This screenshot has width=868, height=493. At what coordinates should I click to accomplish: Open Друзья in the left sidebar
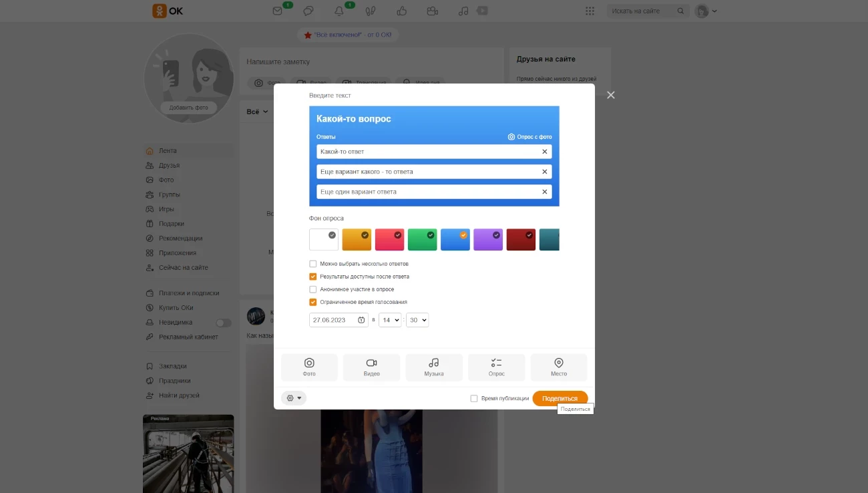click(169, 166)
